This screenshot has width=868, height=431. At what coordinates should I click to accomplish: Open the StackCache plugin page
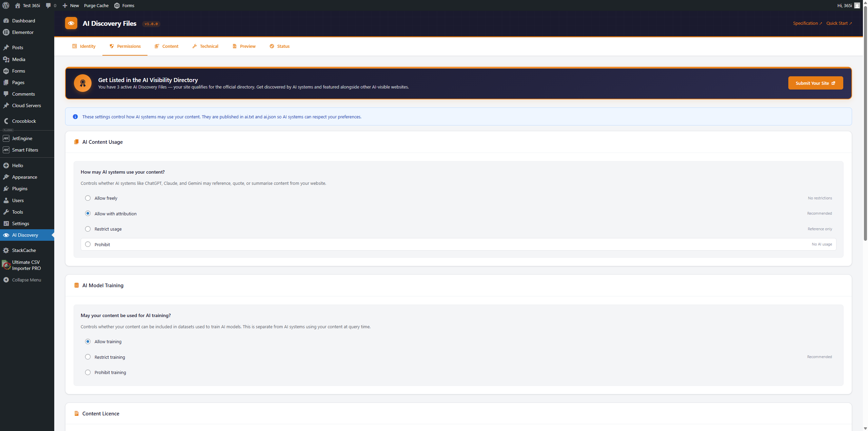(x=24, y=250)
